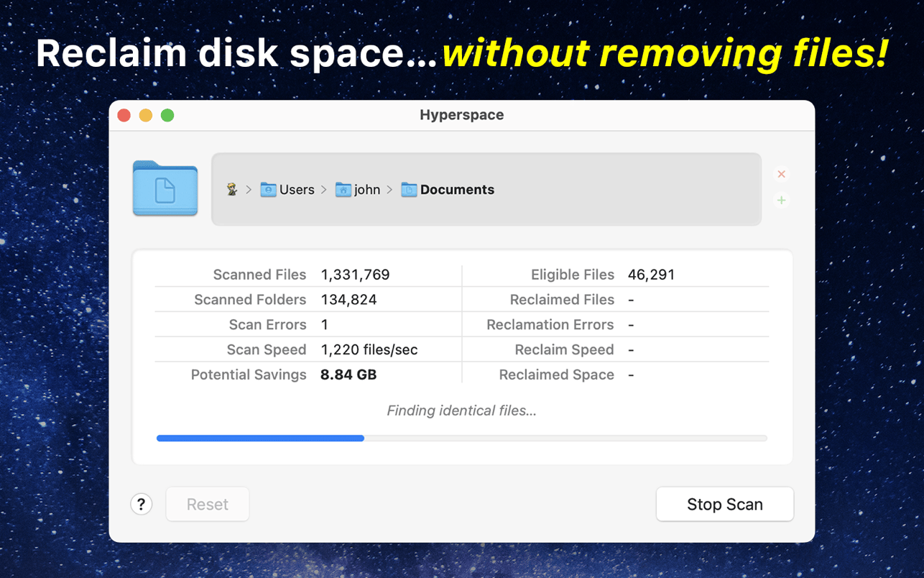This screenshot has width=924, height=578.
Task: Click the blue scan progress bar
Action: [x=260, y=438]
